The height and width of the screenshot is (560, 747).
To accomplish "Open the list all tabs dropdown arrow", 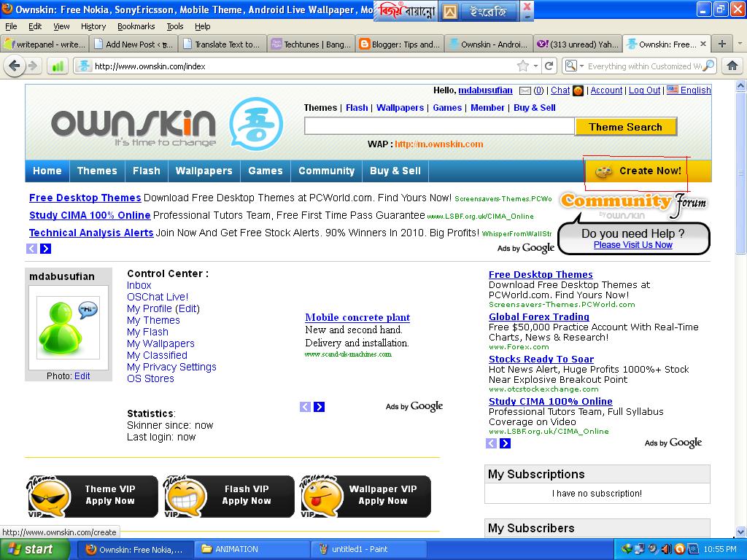I will tap(740, 44).
